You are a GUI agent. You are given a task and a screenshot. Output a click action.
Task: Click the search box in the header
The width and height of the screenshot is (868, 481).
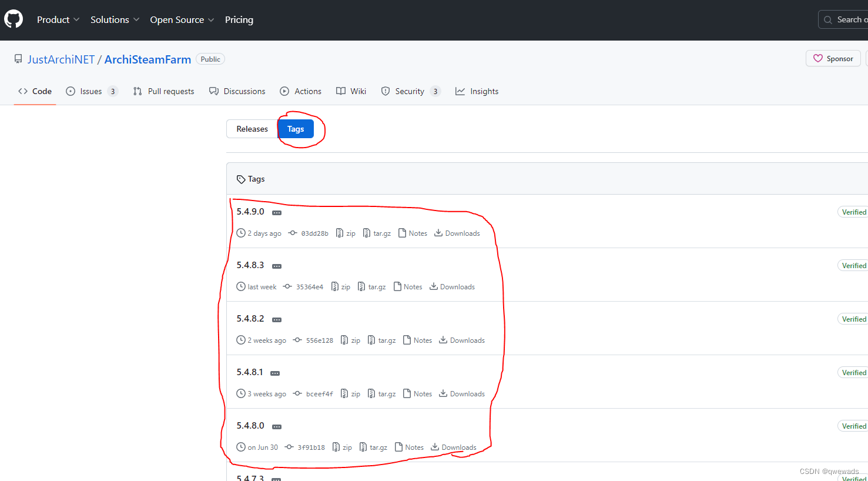coord(843,19)
